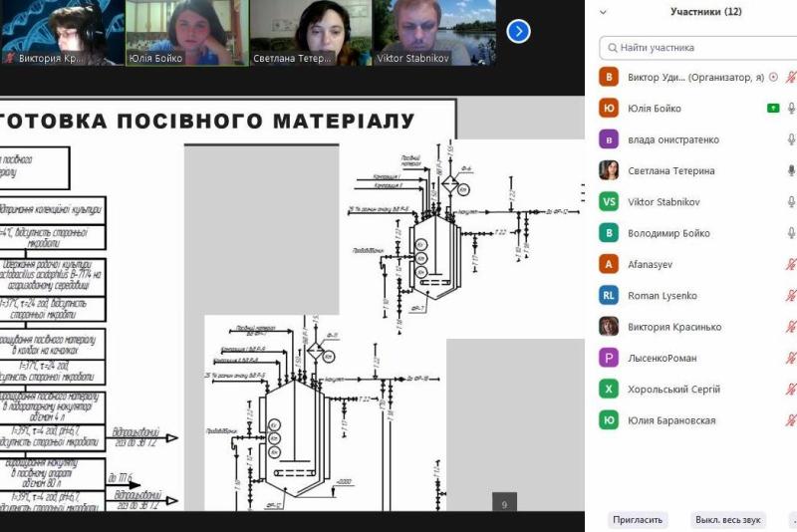The height and width of the screenshot is (532, 797).
Task: Select Светлана Тетер... video thumbnail
Action: 311,33
